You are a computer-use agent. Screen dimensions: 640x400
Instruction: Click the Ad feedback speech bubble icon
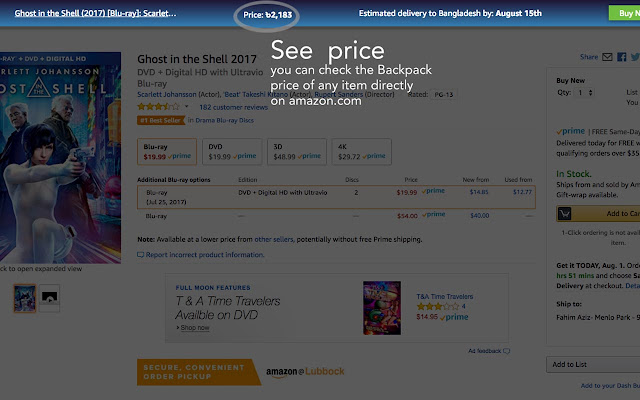pos(507,351)
